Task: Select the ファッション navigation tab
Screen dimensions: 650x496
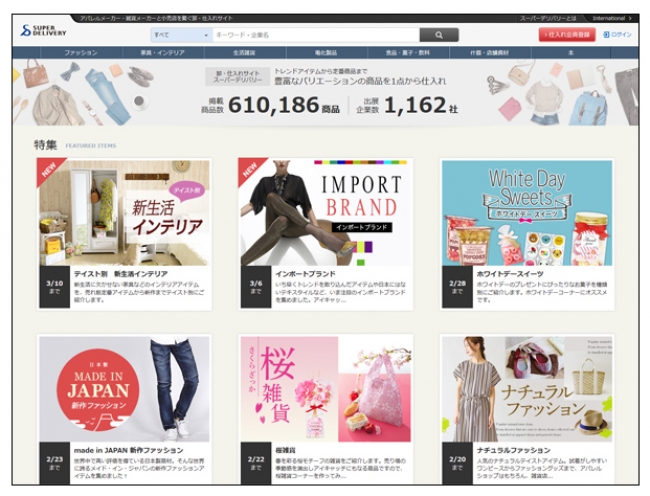Action: 81,51
